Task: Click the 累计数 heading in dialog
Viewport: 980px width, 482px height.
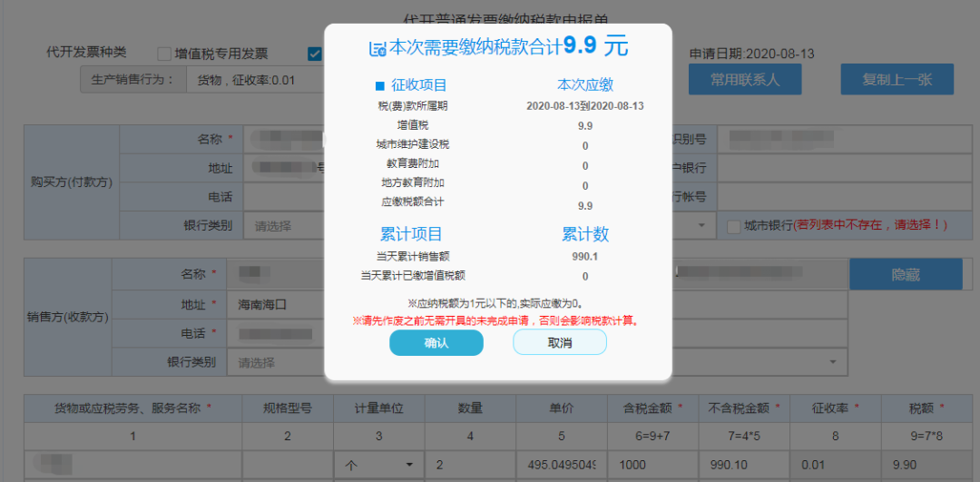Action: (585, 234)
